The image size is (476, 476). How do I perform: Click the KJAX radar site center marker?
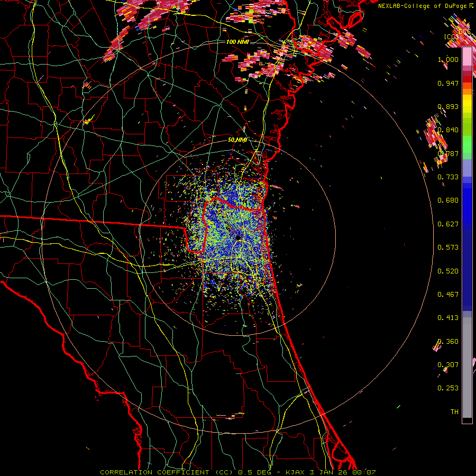pyautogui.click(x=238, y=237)
